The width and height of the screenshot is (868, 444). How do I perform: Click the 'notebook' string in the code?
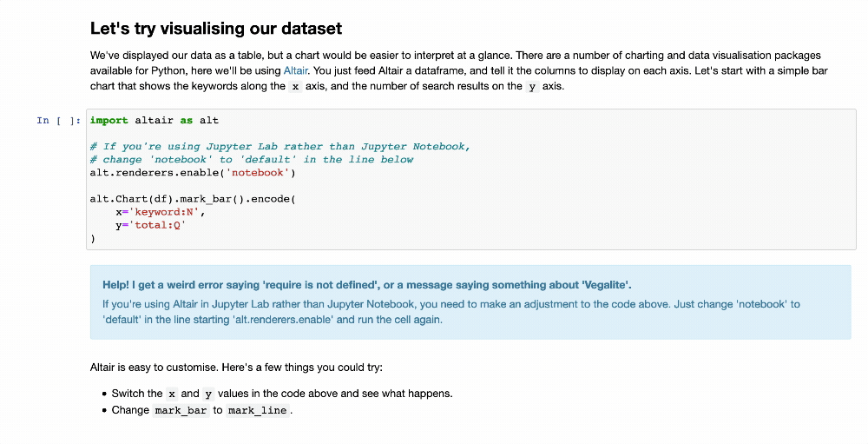pos(258,173)
